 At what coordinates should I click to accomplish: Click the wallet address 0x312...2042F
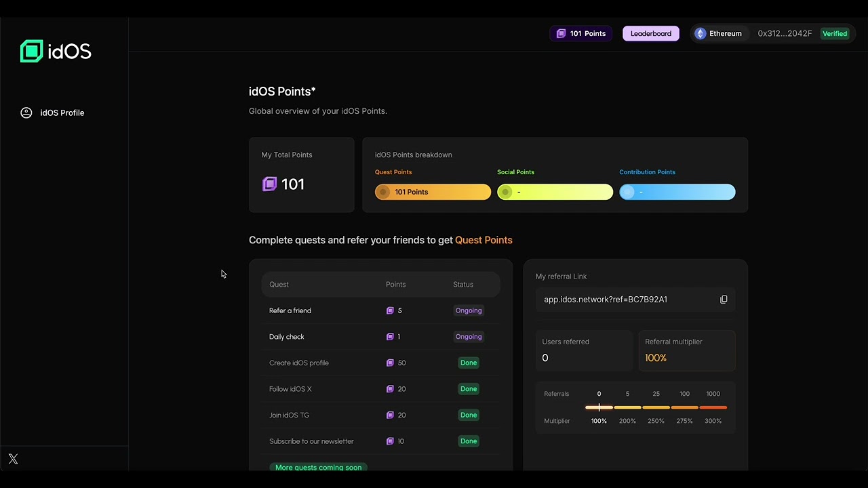tap(785, 33)
